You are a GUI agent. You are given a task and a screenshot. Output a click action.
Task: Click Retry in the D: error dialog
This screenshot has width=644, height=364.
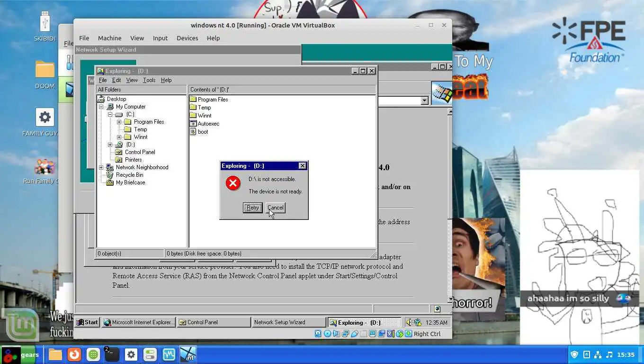(x=252, y=208)
